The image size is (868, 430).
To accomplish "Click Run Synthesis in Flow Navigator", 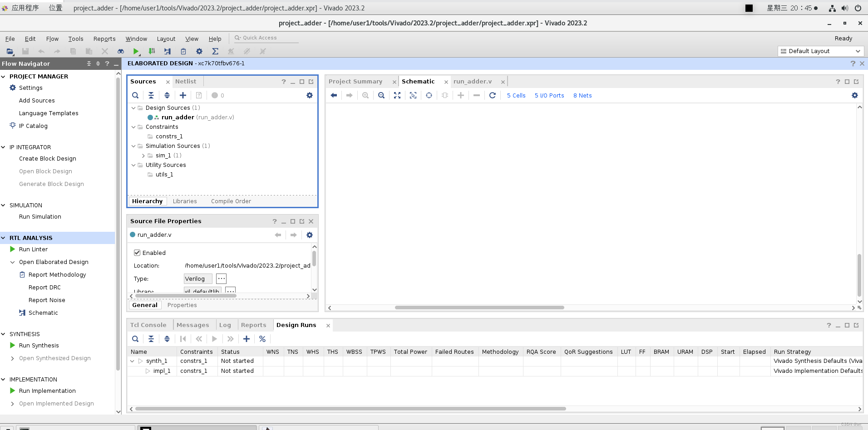I will tap(39, 346).
